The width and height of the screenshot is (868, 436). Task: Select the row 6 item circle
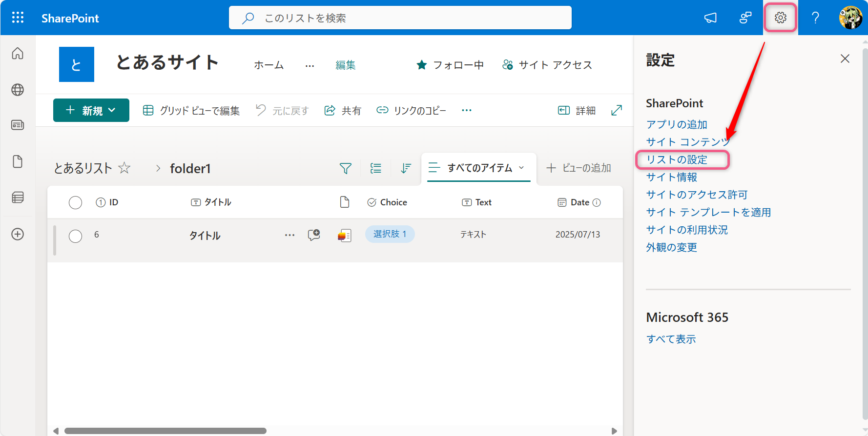(75, 236)
